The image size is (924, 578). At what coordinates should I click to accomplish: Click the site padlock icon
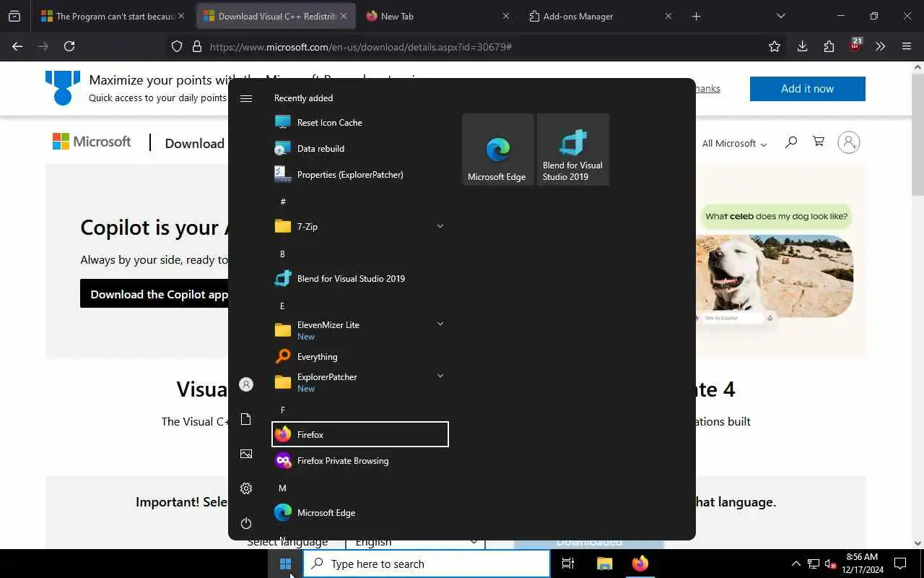pos(196,46)
